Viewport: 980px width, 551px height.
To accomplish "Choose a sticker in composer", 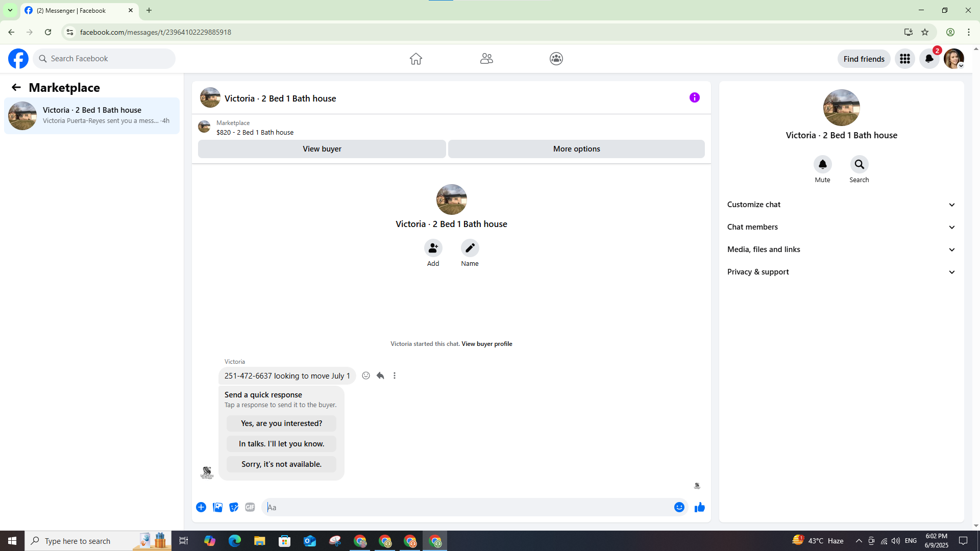I will tap(234, 507).
